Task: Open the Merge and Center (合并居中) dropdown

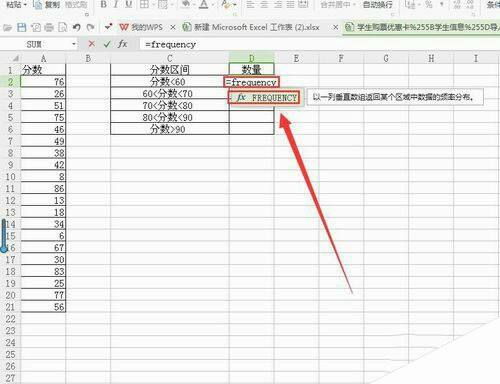Action: (354, 5)
